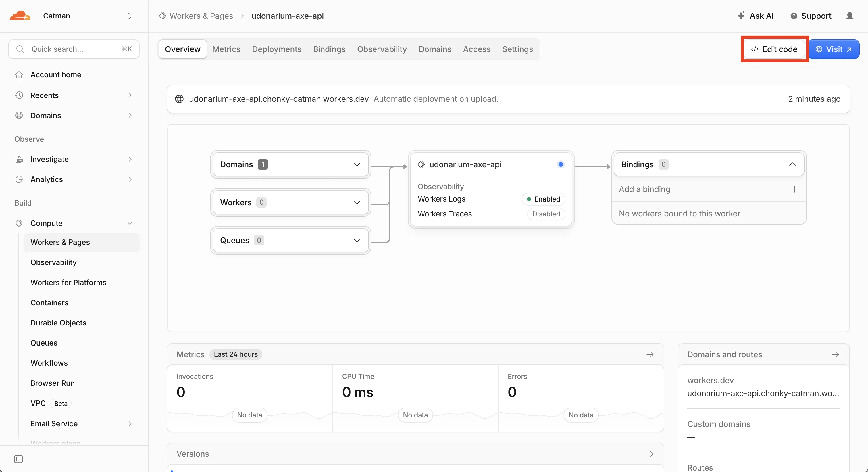Screen dimensions: 868x472
Task: Open udonarium-axe-api.chonky-catman.workers.dev link
Action: 279,99
